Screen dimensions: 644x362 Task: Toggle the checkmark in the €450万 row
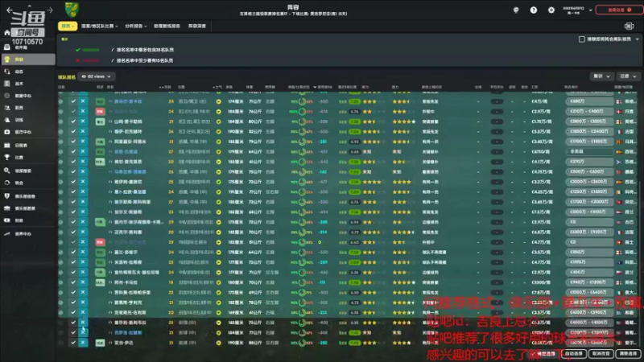pos(73,272)
